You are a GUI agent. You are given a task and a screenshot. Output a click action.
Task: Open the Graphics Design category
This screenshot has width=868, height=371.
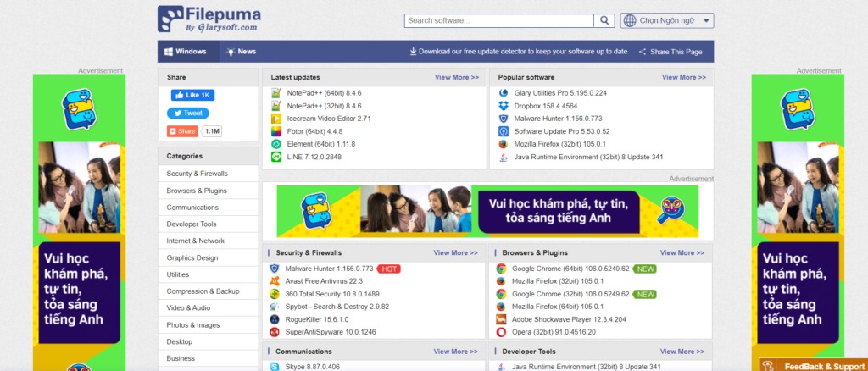(x=209, y=257)
